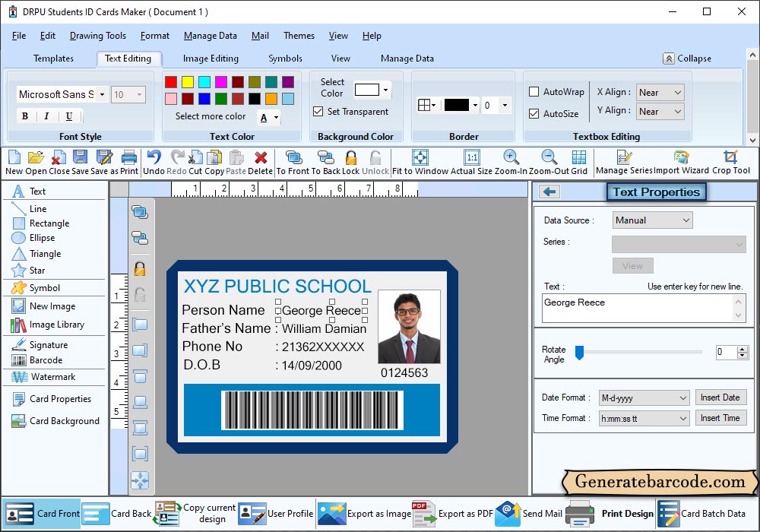
Task: Toggle the Grid toolbar icon
Action: tap(578, 163)
